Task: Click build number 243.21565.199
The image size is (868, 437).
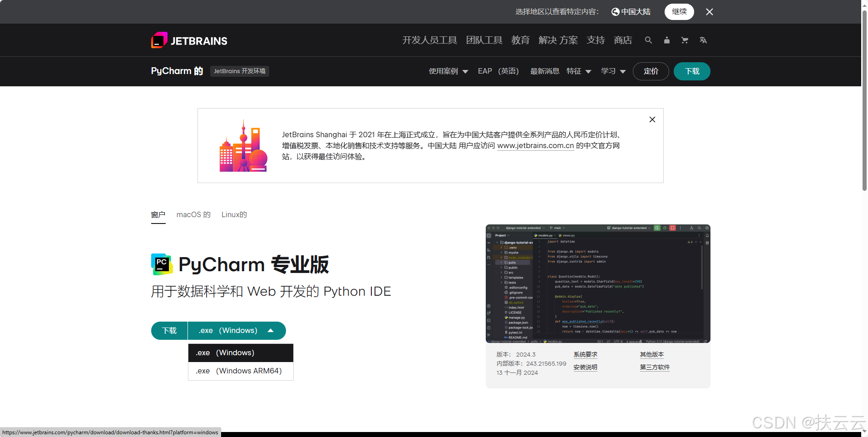Action: click(x=546, y=364)
